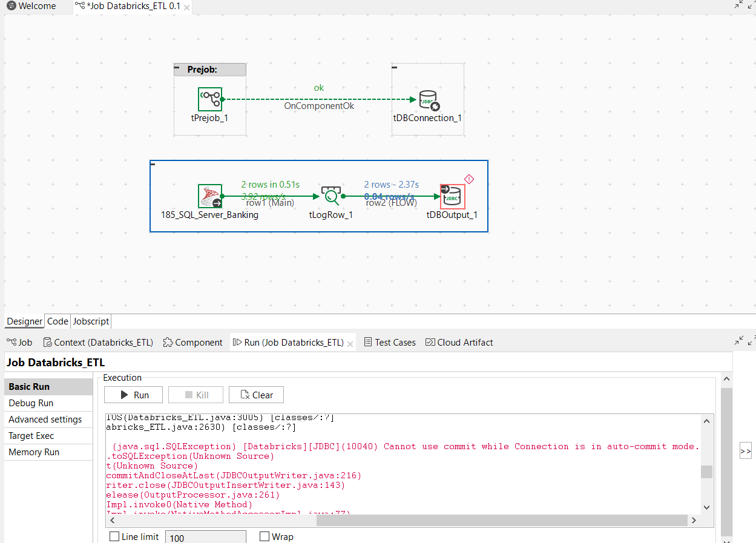This screenshot has height=543, width=756.
Task: Click the >> expand panel button
Action: coord(745,451)
